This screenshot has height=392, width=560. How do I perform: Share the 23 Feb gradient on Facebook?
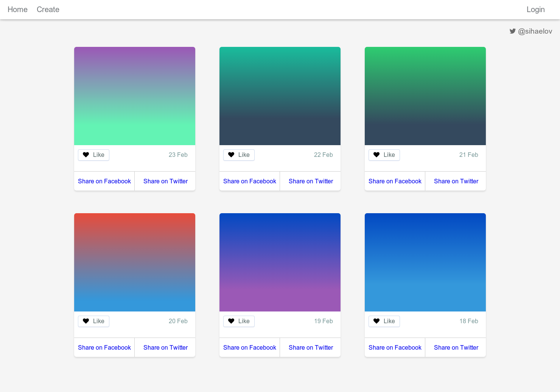tap(104, 181)
